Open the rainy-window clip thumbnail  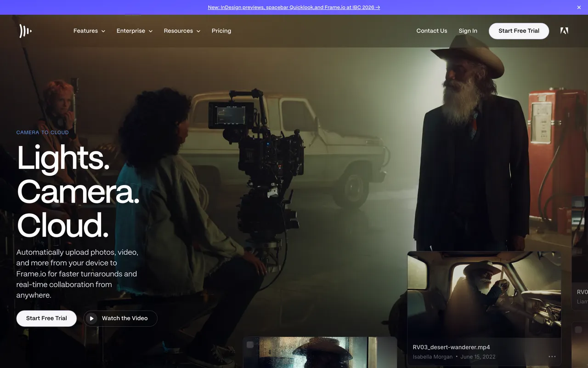tap(320, 352)
